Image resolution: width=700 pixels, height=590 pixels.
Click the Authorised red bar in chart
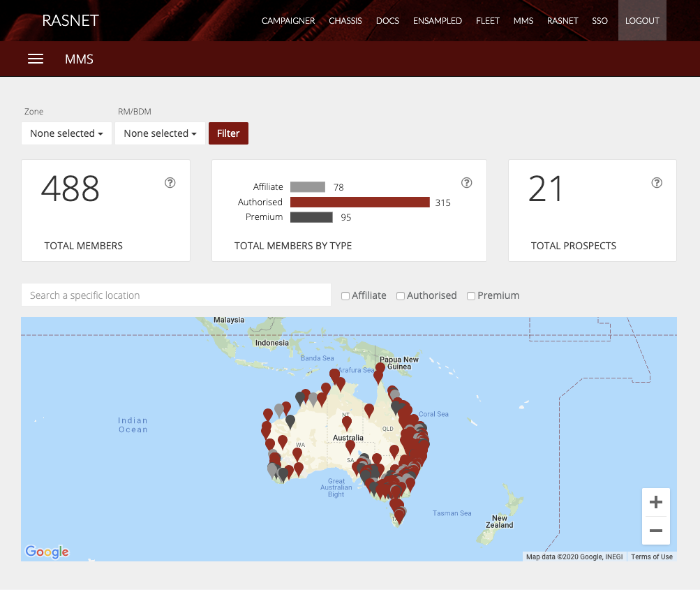pyautogui.click(x=360, y=202)
